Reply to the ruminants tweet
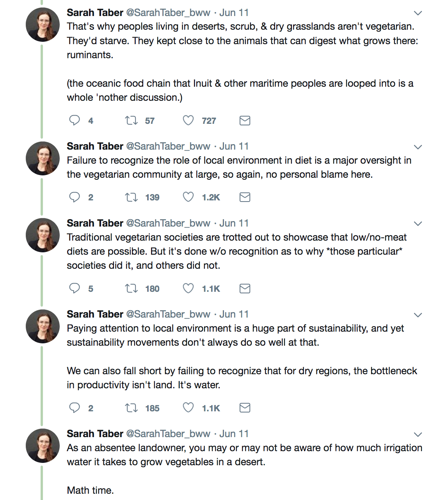Viewport: 448px width, 500px height. [x=75, y=120]
